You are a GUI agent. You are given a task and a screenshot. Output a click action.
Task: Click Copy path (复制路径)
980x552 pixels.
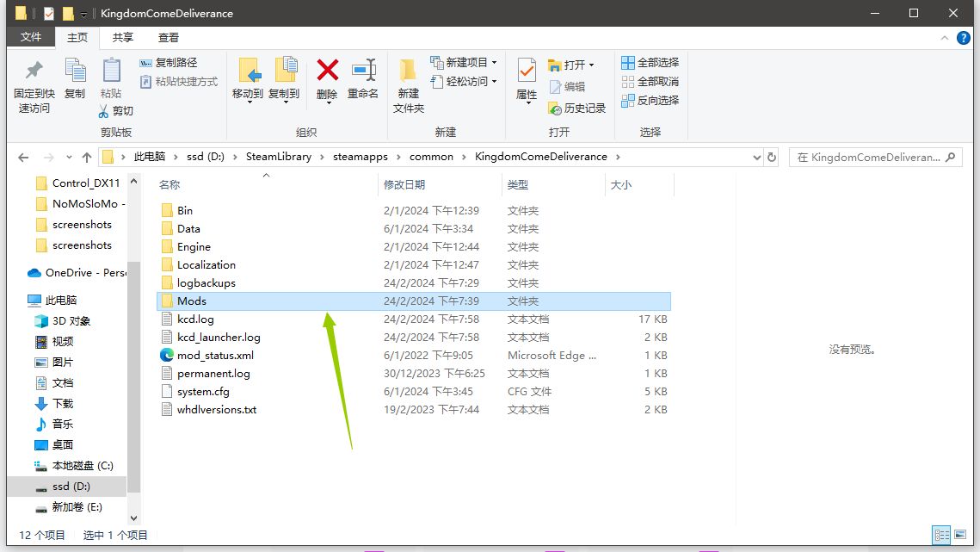pos(168,63)
